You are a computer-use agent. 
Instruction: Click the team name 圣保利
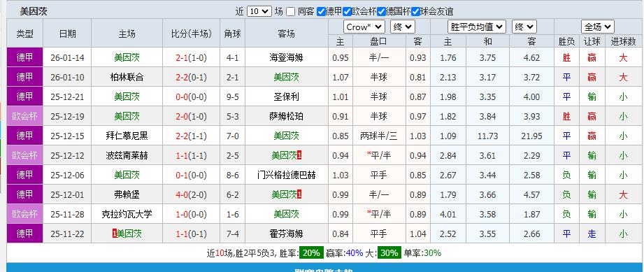[286, 97]
